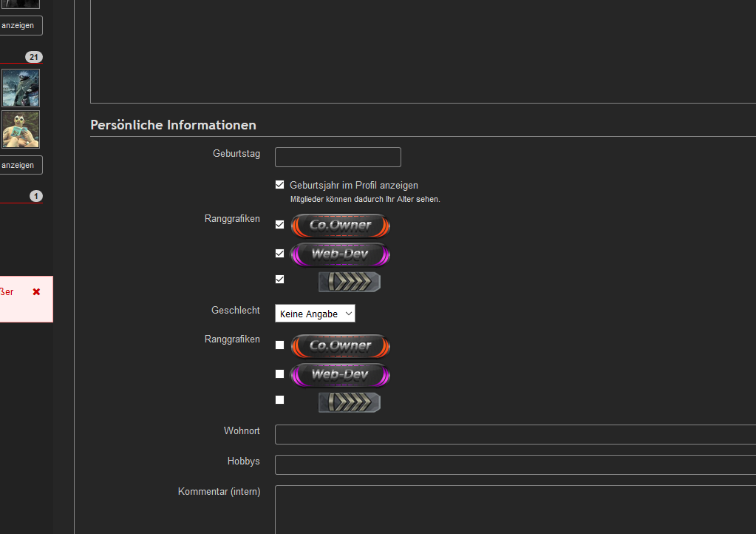Click the Co.Owner rank badge beside the checked box
This screenshot has width=756, height=534.
coord(340,225)
